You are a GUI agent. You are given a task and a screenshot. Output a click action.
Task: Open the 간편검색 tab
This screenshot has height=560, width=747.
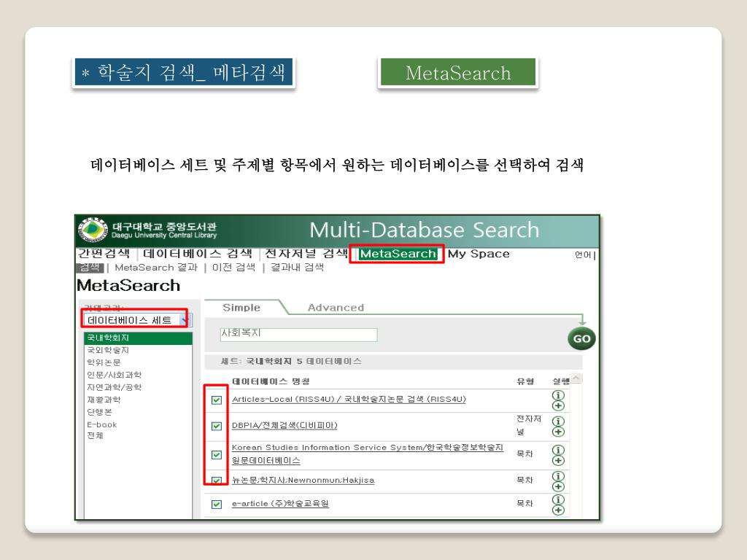click(x=104, y=253)
